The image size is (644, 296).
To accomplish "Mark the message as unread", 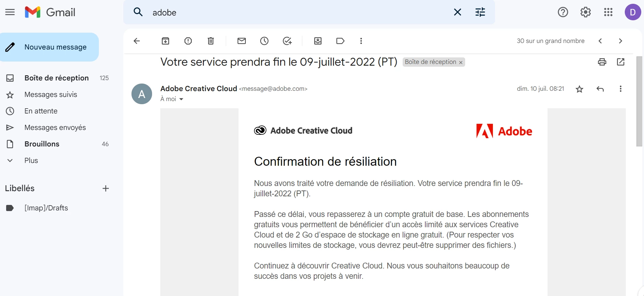I will click(242, 41).
